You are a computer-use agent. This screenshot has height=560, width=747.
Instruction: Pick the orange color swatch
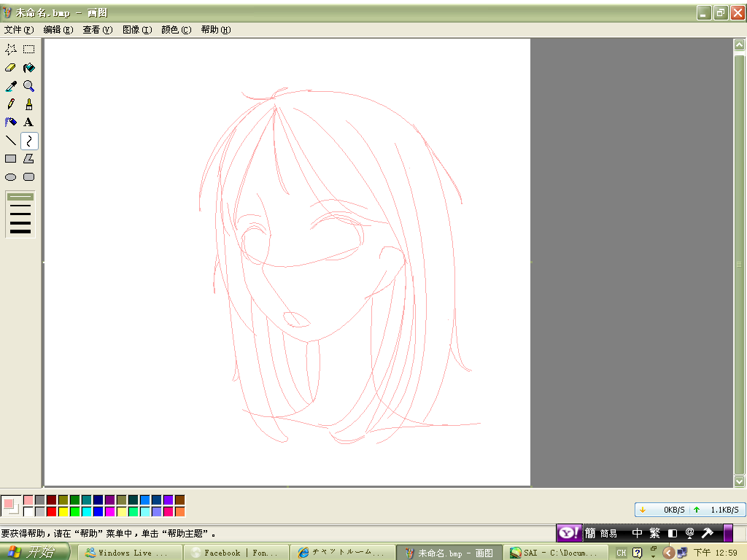[x=179, y=511]
